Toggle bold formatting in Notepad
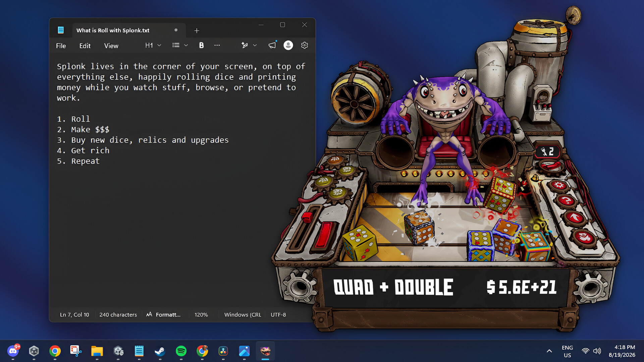 201,45
